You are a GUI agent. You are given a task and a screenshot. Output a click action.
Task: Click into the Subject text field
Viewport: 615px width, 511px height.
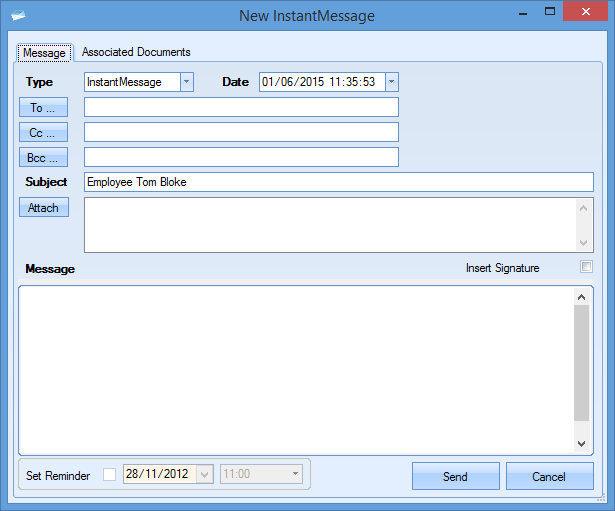(x=338, y=182)
